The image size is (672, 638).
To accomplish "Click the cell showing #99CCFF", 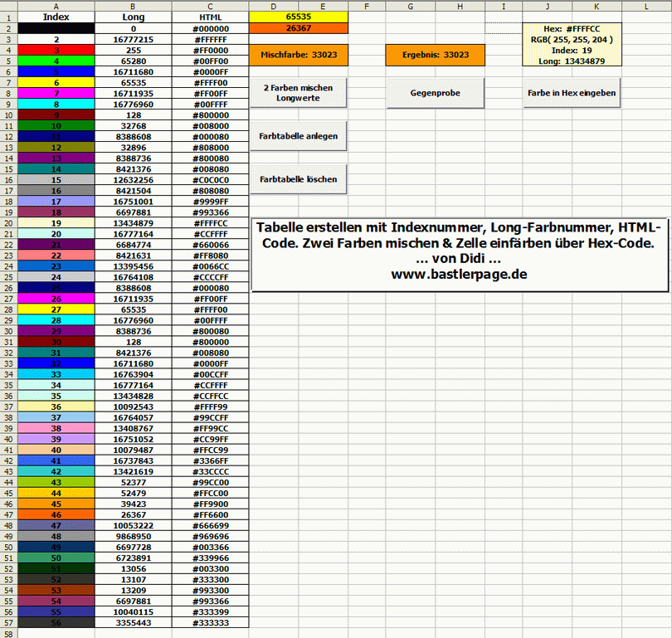I will tap(211, 417).
